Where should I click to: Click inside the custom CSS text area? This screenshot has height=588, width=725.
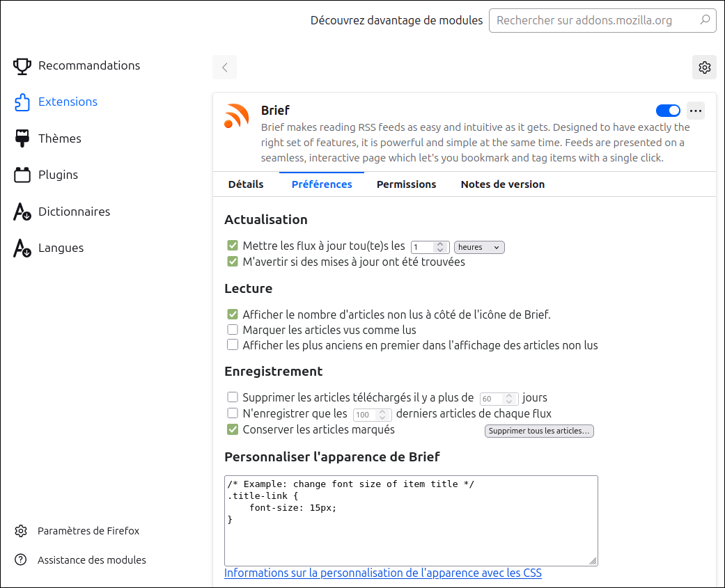tap(411, 521)
